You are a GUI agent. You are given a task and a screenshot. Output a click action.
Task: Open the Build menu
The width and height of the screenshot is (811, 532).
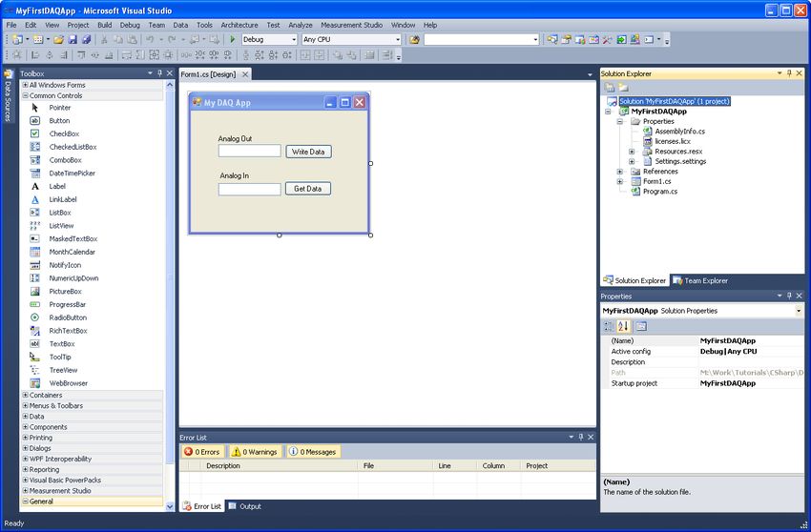coord(105,25)
